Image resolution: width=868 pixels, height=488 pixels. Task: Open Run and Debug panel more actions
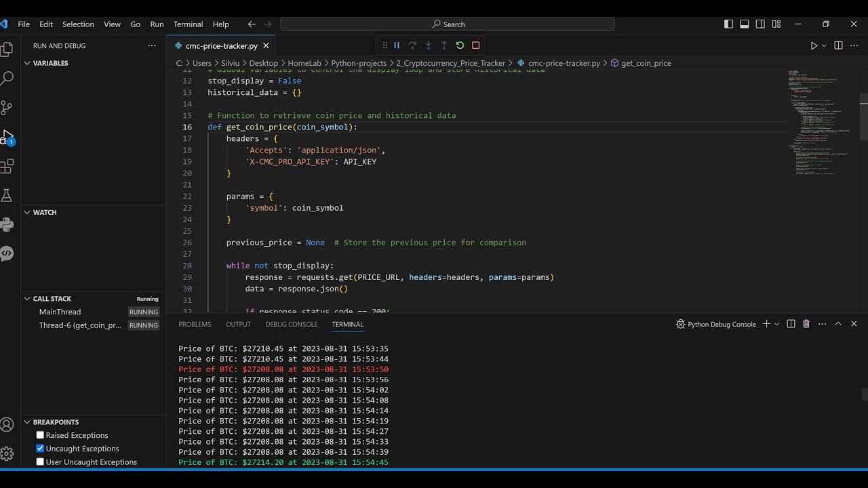(x=152, y=45)
